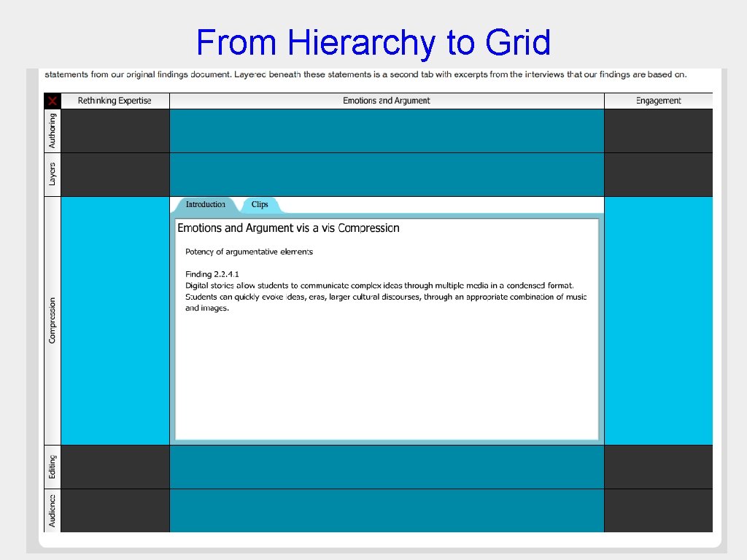Screen dimensions: 747x560
Task: Open the Layers and Engagement cell
Action: [x=659, y=174]
